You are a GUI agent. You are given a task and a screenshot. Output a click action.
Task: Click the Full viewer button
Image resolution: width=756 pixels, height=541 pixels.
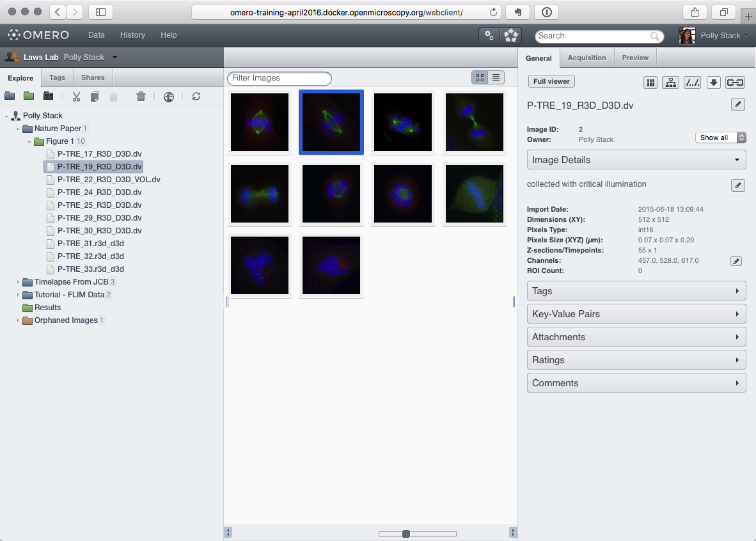click(551, 81)
